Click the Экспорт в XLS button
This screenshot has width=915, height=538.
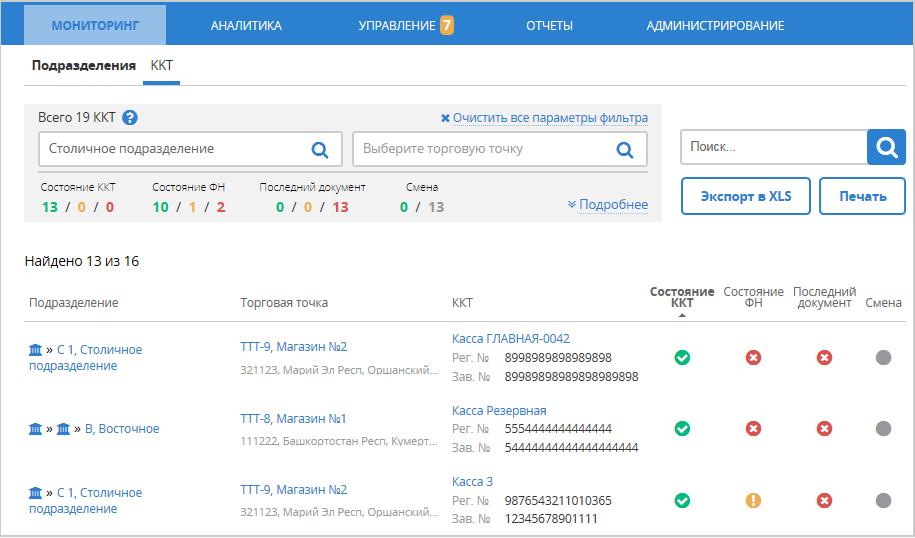(746, 196)
